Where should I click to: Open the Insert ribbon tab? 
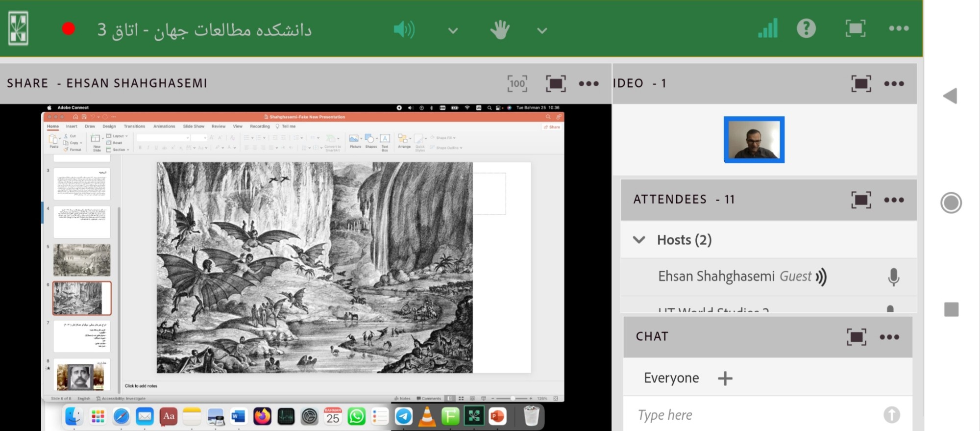pos(72,127)
